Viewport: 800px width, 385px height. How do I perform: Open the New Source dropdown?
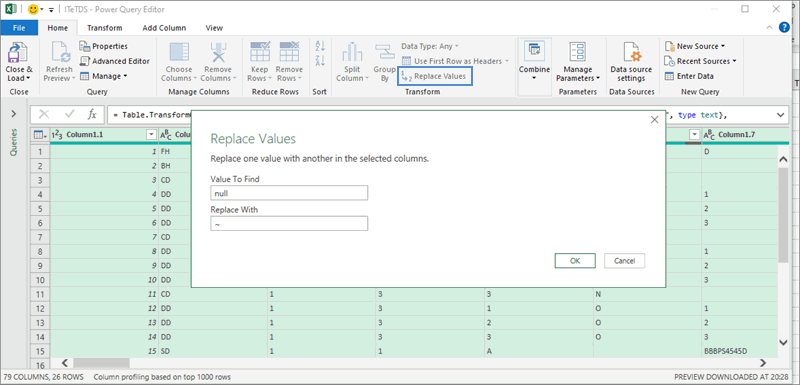(x=695, y=46)
